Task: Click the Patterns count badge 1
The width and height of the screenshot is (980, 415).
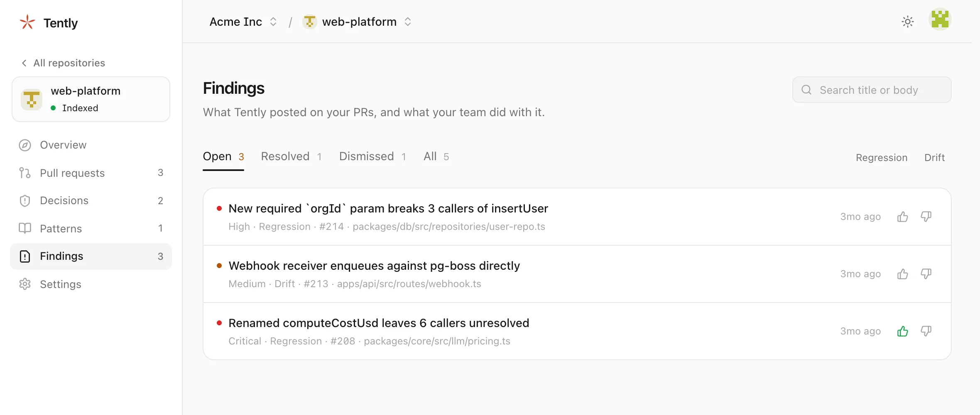Action: point(160,228)
